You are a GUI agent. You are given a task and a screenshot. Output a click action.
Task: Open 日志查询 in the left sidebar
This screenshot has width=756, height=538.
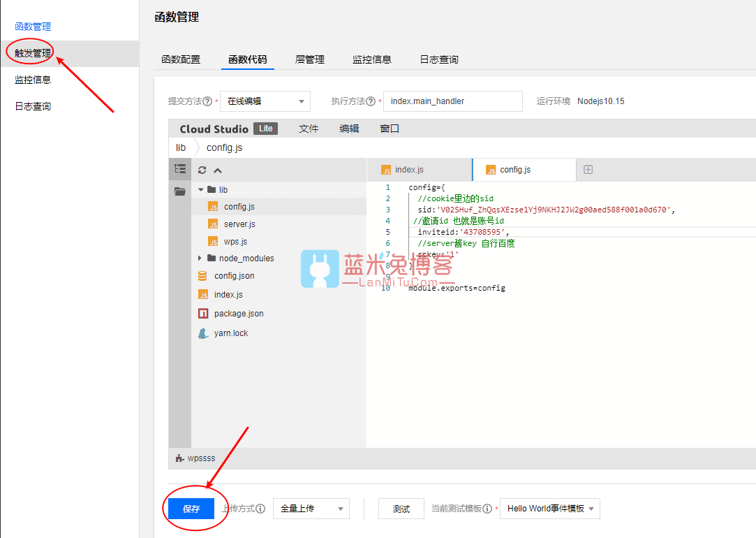point(33,106)
